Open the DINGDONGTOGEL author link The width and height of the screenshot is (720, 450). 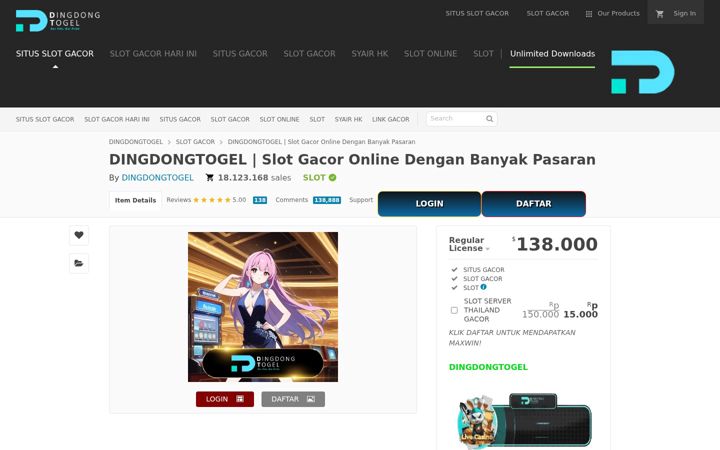[158, 178]
